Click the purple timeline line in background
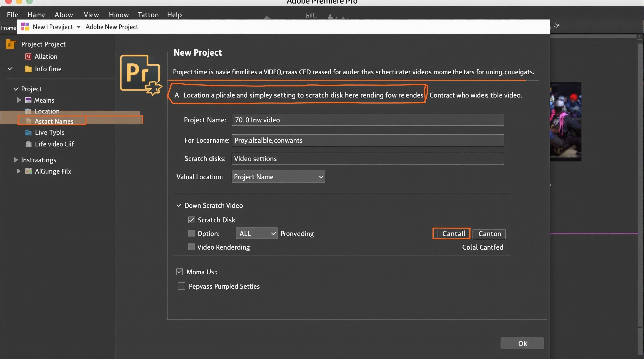The image size is (644, 359). (x=594, y=233)
